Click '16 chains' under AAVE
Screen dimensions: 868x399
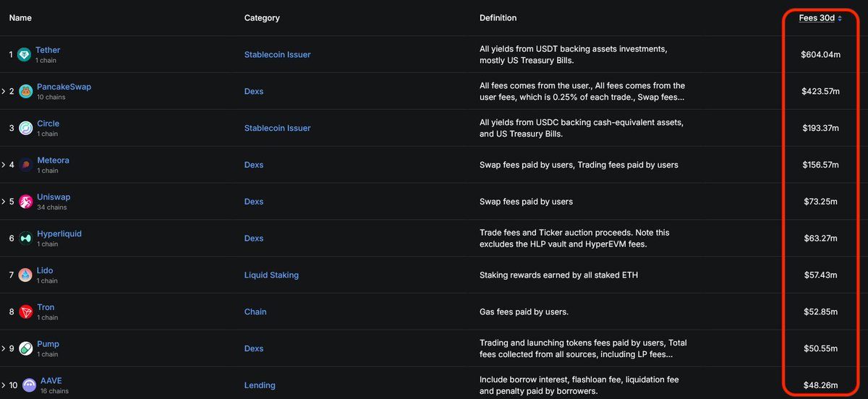54,391
